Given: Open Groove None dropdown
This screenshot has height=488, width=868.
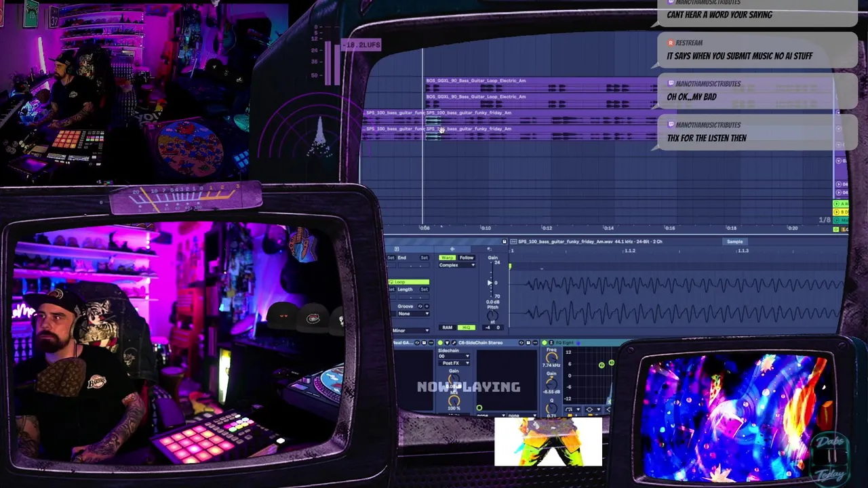Looking at the screenshot, I should point(413,314).
